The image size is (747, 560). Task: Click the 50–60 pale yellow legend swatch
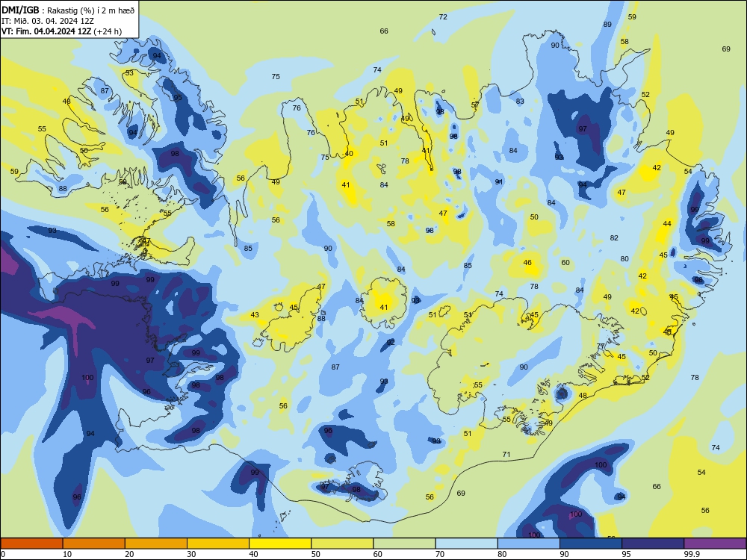(342, 544)
